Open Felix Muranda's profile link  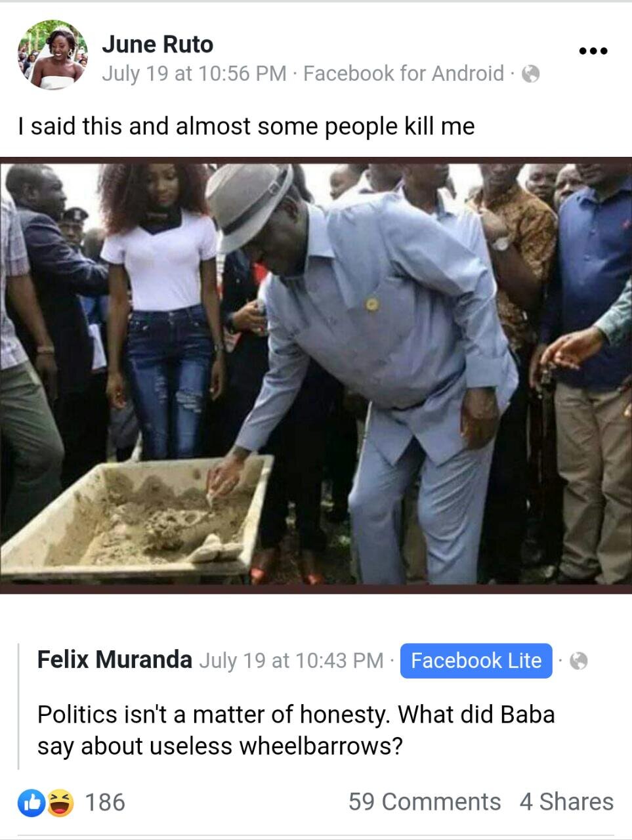click(115, 659)
